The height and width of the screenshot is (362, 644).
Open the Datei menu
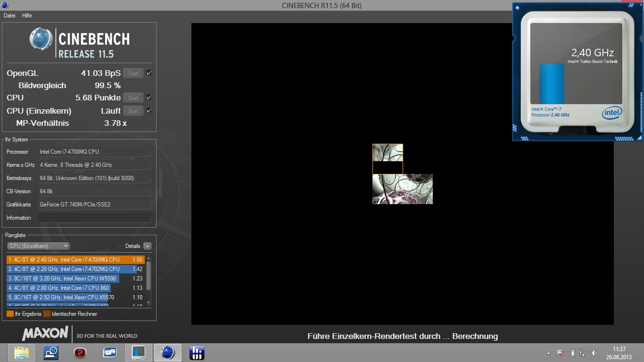point(9,16)
